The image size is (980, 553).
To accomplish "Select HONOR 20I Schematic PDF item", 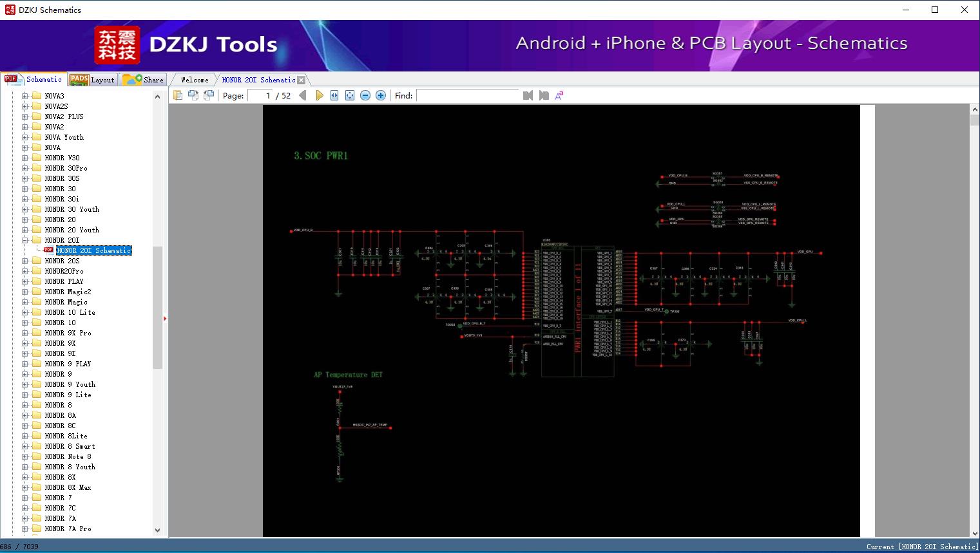I will click(x=93, y=250).
